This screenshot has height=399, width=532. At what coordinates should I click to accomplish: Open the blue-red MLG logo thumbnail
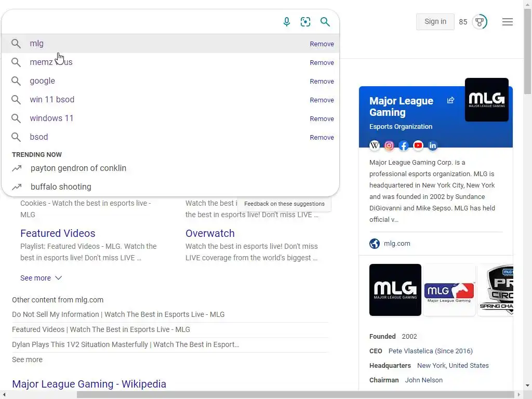[x=449, y=290]
